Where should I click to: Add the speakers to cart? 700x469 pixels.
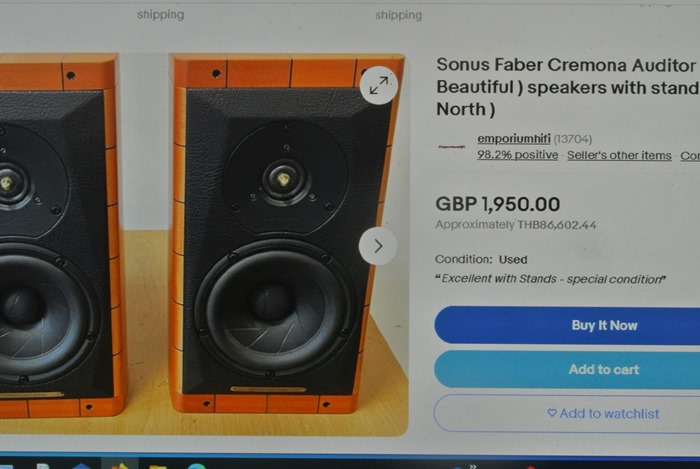pyautogui.click(x=604, y=369)
